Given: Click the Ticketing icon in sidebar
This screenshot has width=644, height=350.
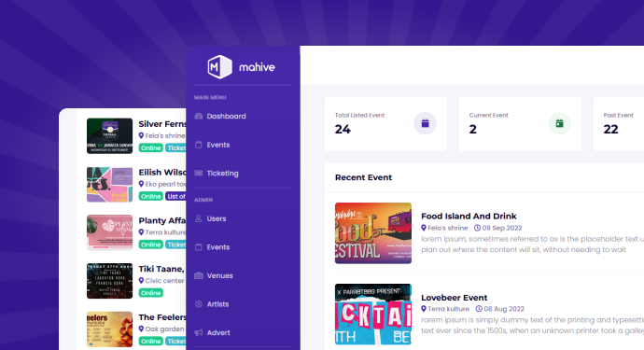Looking at the screenshot, I should [x=199, y=173].
